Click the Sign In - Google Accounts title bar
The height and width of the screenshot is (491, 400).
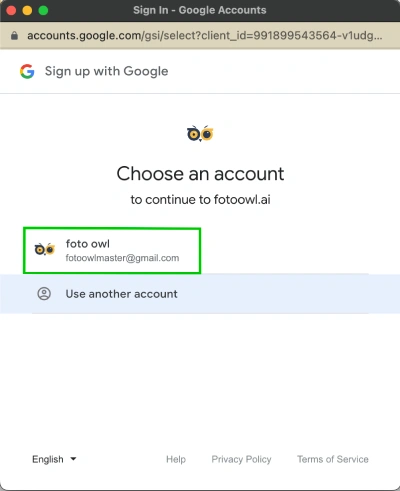click(200, 10)
